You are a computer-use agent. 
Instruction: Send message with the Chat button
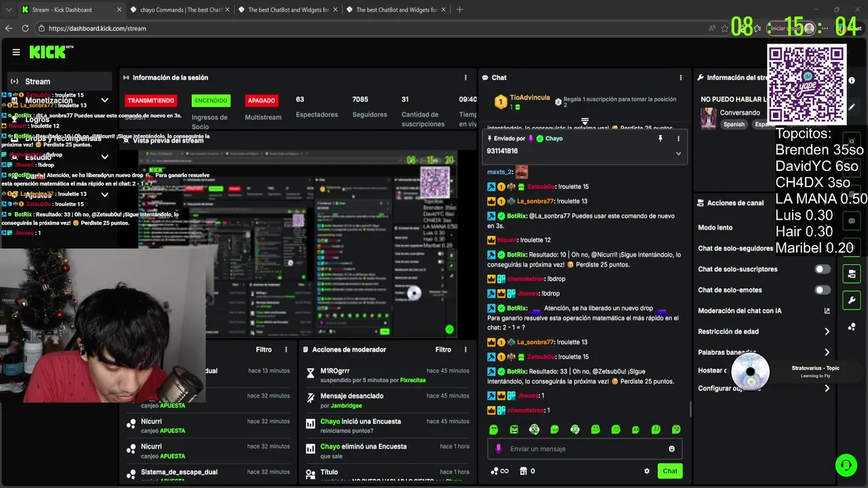tap(670, 471)
